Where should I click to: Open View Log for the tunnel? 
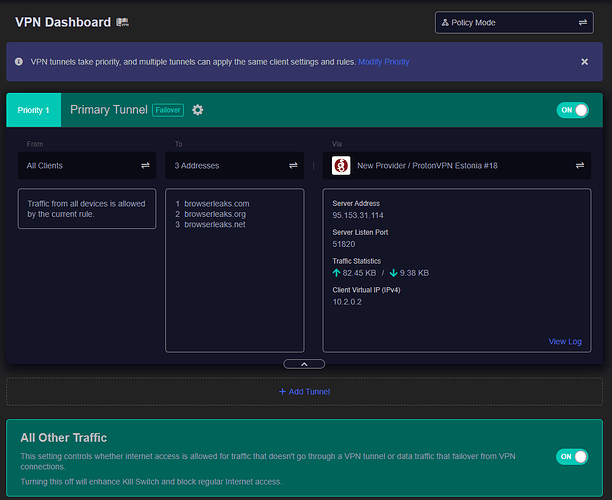(564, 342)
